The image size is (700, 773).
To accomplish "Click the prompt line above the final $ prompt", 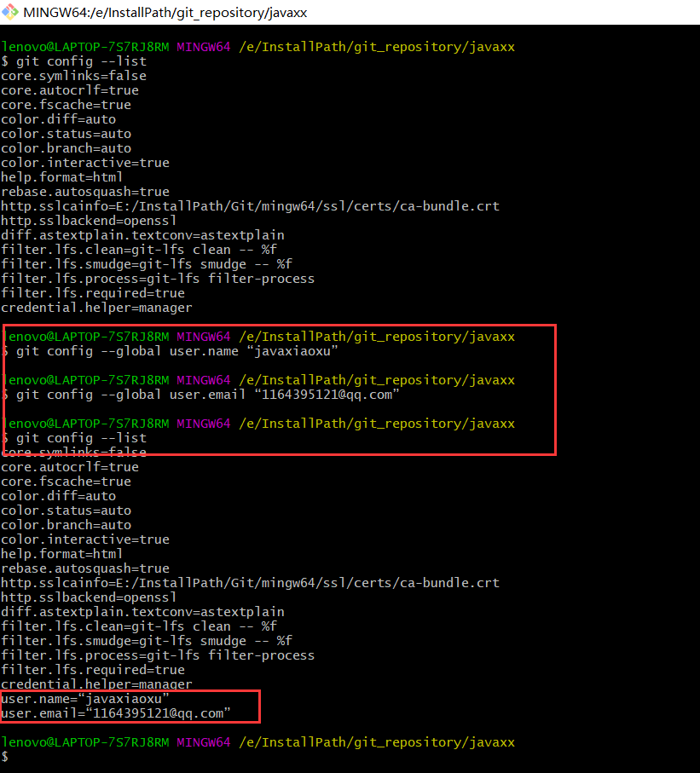I will 258,742.
